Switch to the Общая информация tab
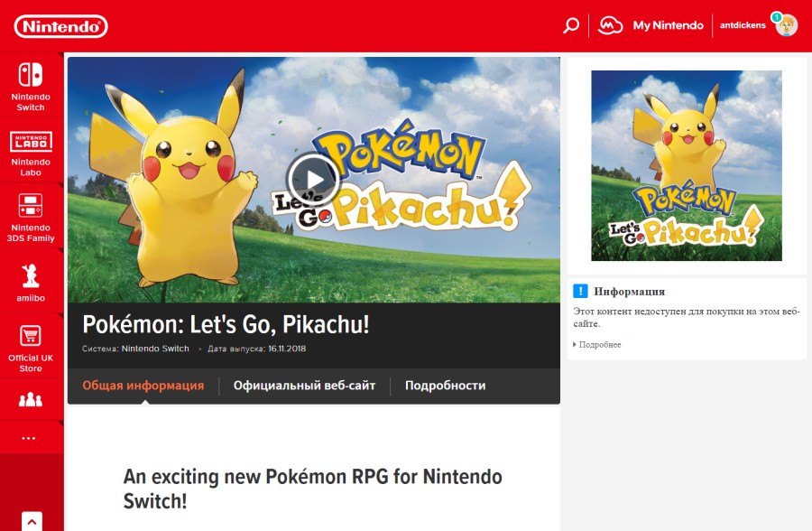The width and height of the screenshot is (812, 531). point(143,386)
